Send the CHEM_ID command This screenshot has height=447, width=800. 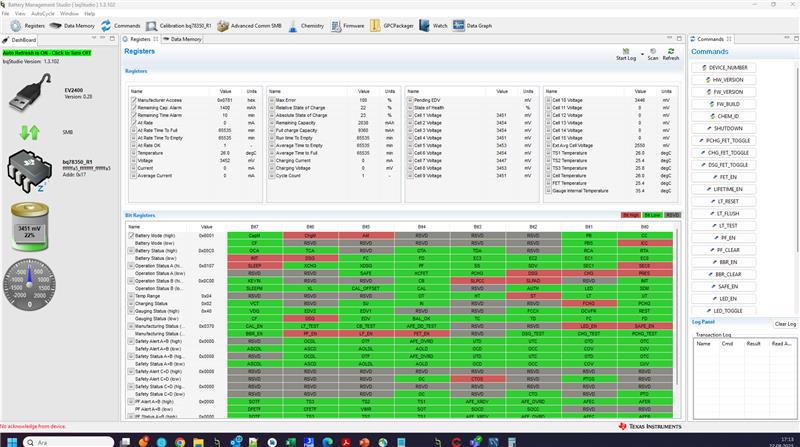click(724, 116)
